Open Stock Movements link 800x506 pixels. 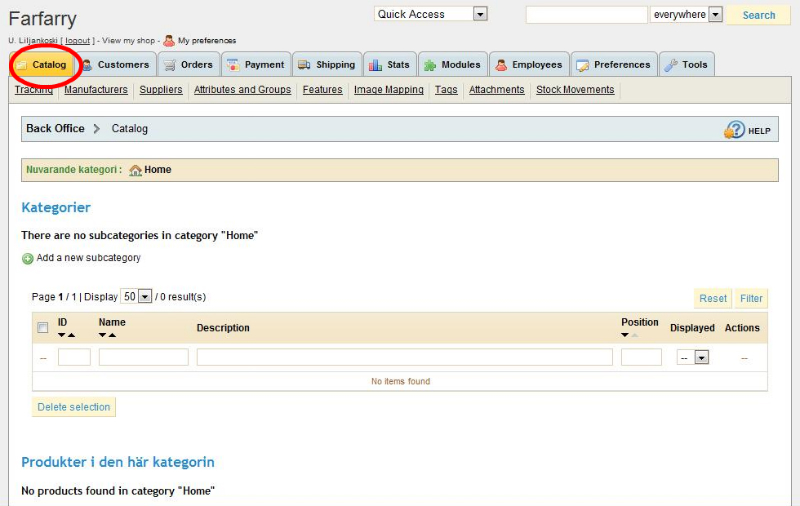click(x=575, y=90)
